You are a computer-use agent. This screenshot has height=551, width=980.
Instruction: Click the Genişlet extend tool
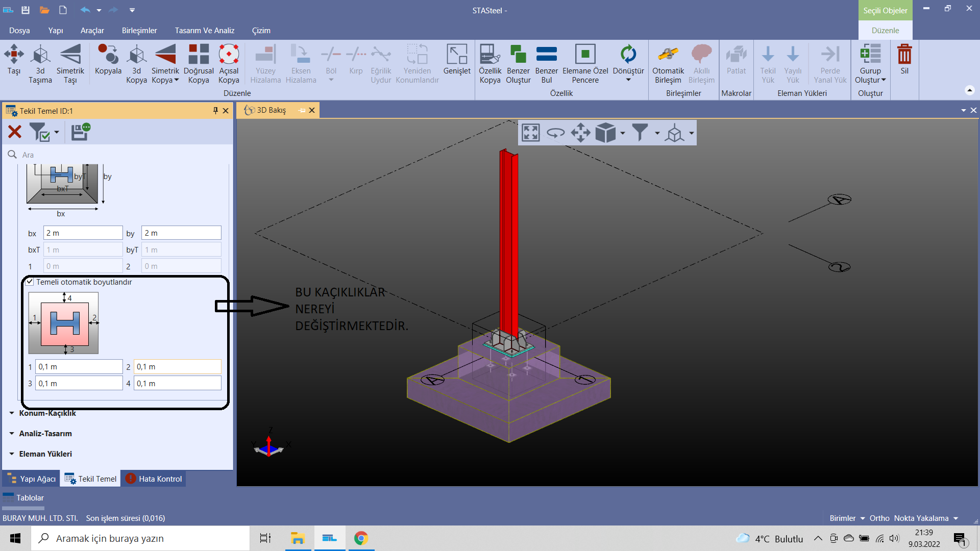[x=457, y=55]
